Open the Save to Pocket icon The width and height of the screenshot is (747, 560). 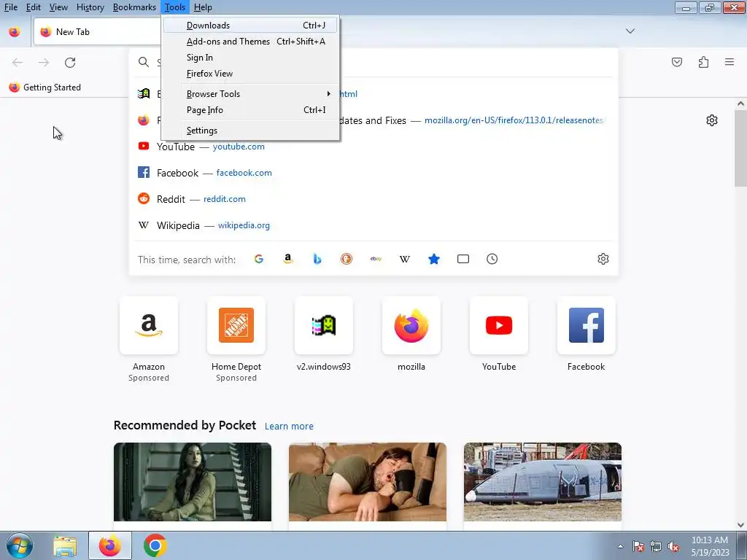click(x=677, y=62)
